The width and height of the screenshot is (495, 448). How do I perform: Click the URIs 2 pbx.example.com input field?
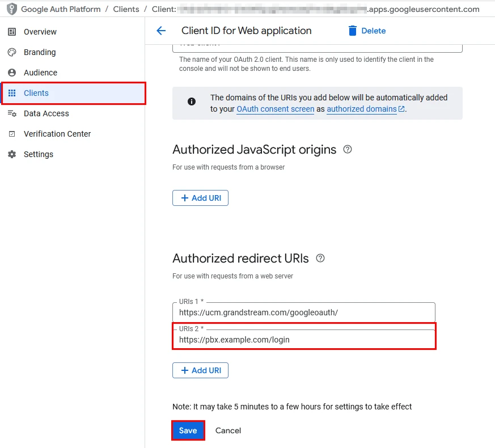304,339
